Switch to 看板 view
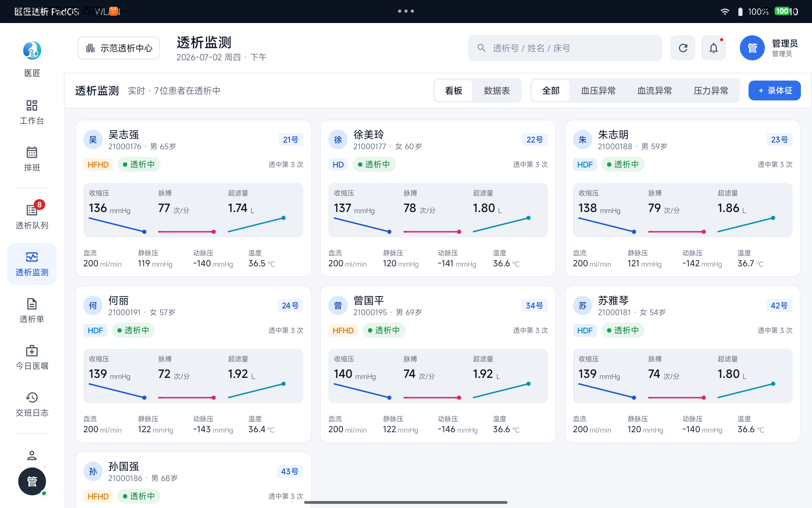 454,90
